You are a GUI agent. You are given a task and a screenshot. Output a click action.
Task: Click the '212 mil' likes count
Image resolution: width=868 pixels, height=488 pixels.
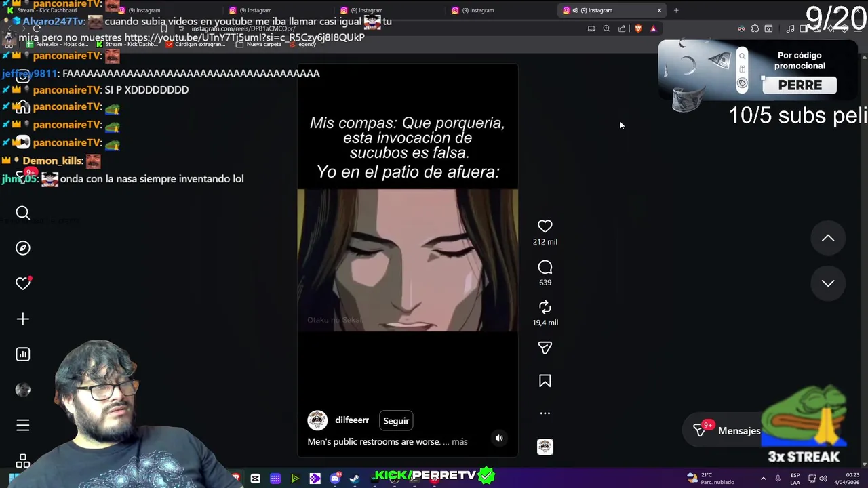(x=545, y=242)
